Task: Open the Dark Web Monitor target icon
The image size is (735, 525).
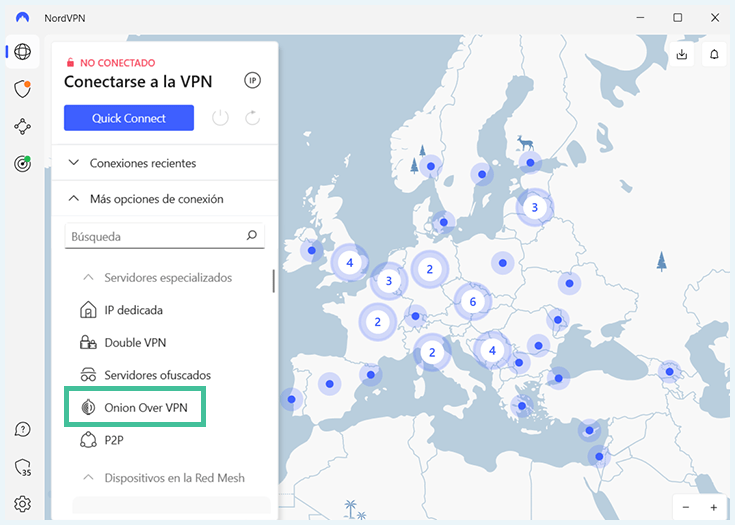Action: (x=22, y=164)
